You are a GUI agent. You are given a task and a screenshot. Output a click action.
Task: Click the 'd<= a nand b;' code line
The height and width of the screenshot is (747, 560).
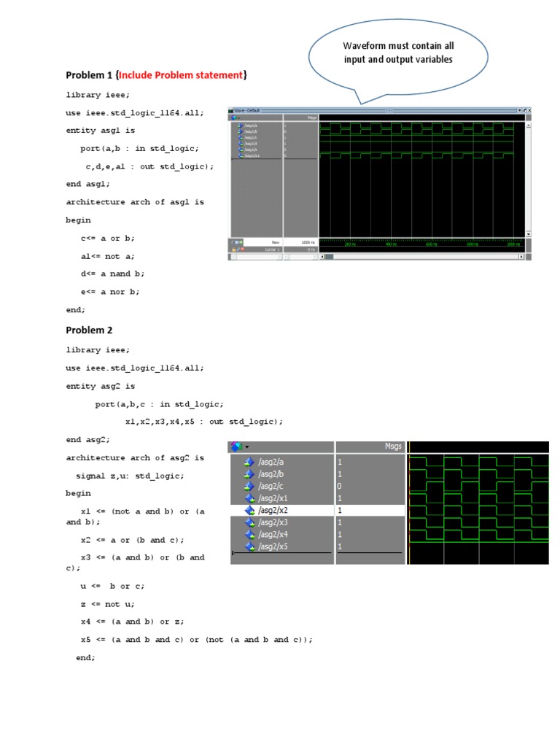pos(112,274)
